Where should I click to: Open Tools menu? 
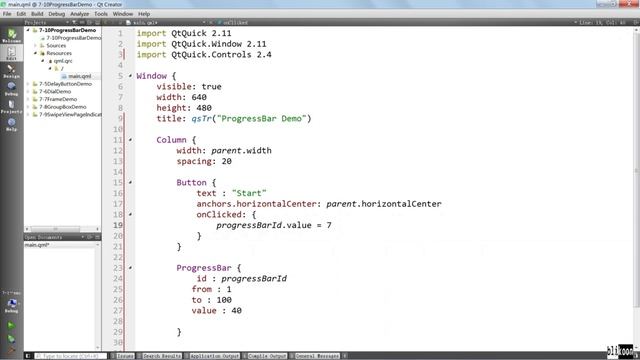[101, 14]
